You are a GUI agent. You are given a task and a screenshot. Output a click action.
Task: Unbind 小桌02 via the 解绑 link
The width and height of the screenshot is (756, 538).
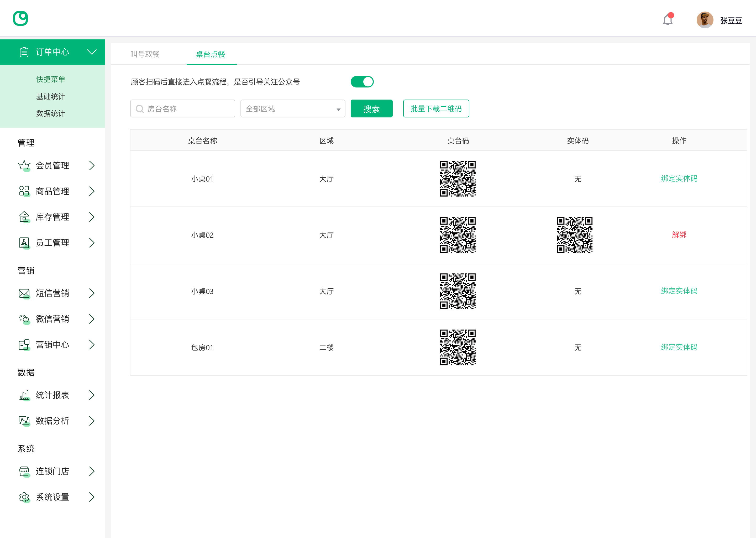click(x=679, y=235)
